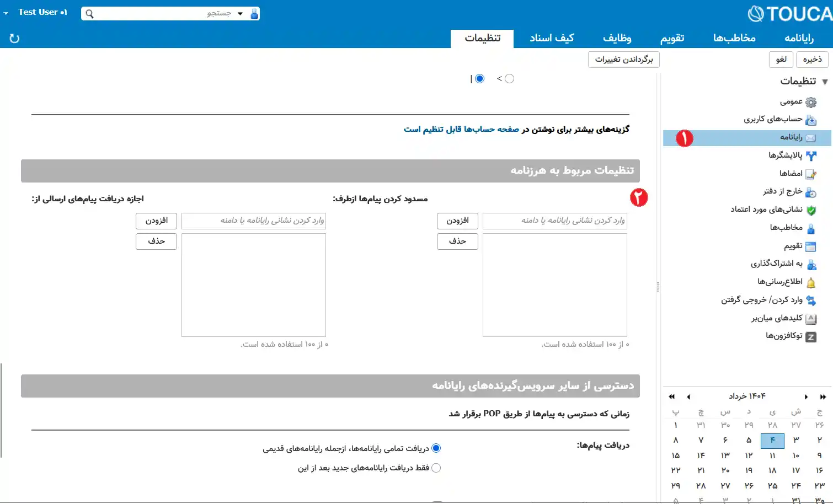Open کلیدهای میان‌بر shortcuts icon
Image resolution: width=833 pixels, height=504 pixels.
click(x=810, y=319)
